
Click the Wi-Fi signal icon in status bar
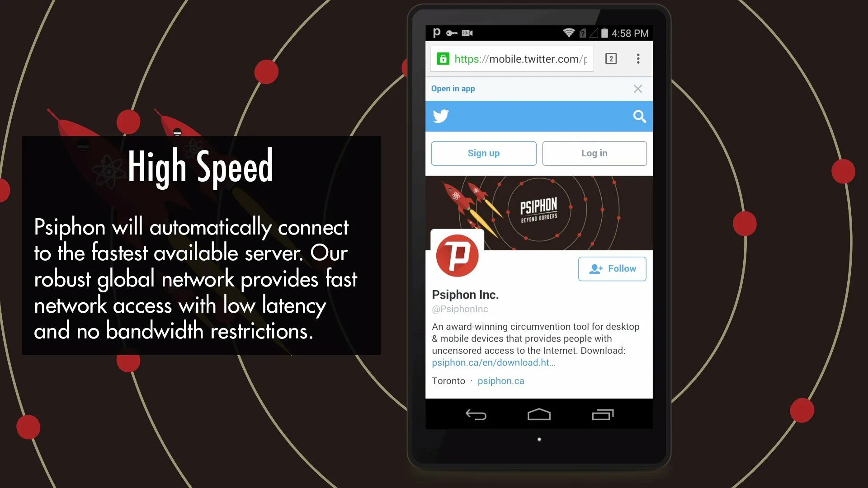[x=565, y=33]
